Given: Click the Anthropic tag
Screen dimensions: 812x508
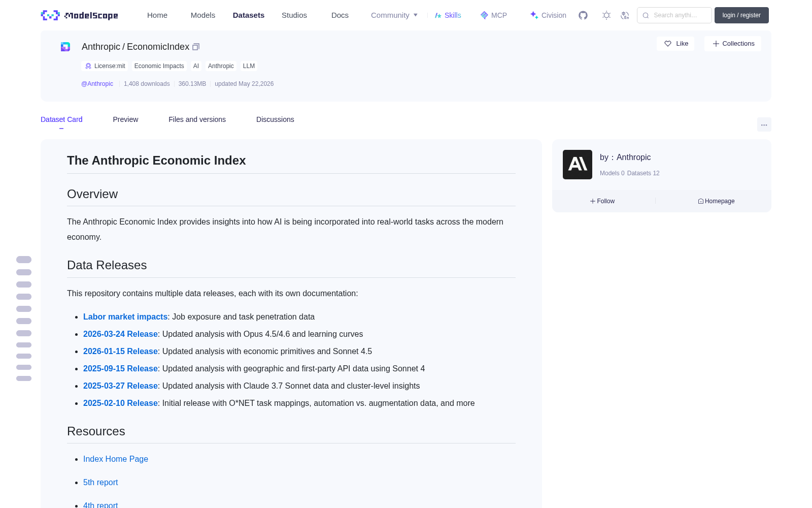Looking at the screenshot, I should (x=221, y=66).
